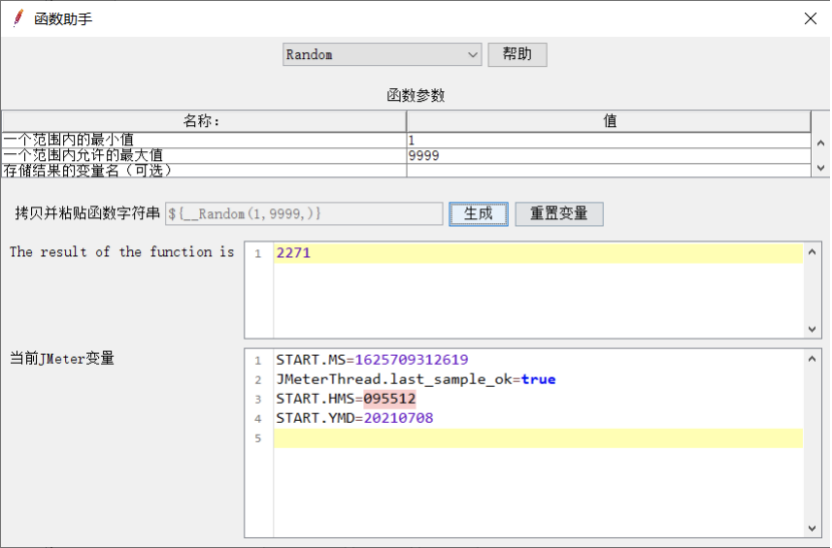Click the 生成 generate button

(478, 214)
